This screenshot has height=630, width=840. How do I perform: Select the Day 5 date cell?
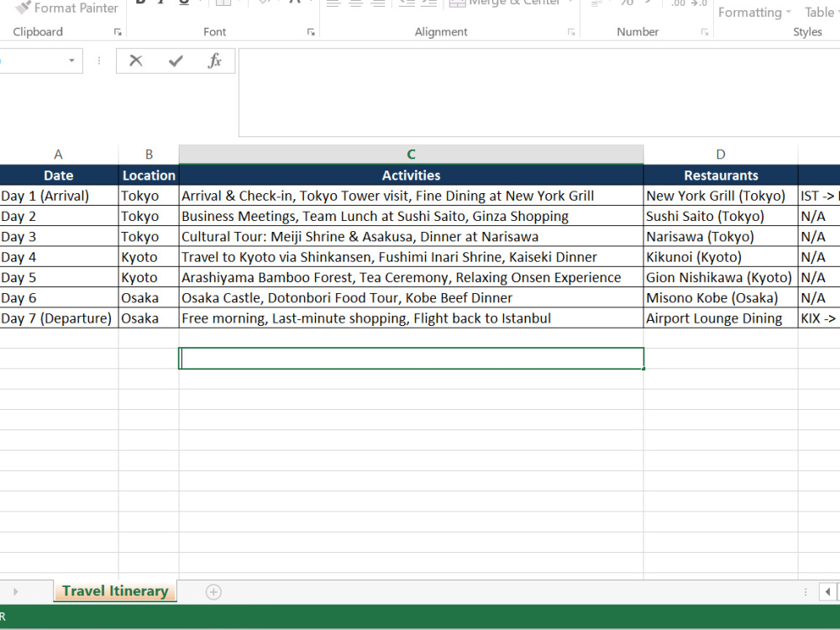(59, 277)
